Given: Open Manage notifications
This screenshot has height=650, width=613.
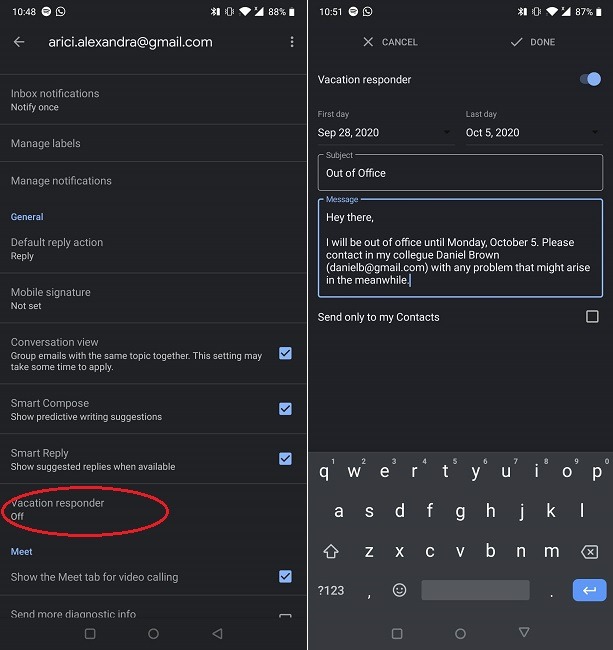Looking at the screenshot, I should click(153, 181).
